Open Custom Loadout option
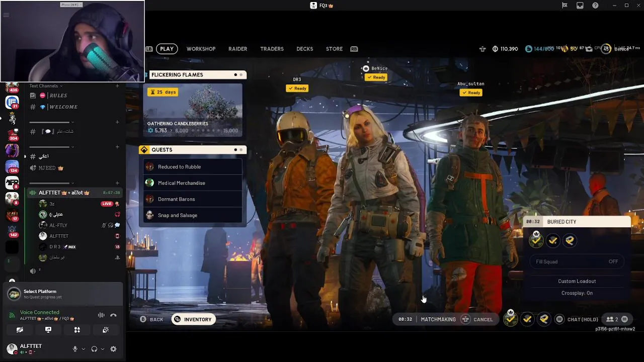This screenshot has height=362, width=644. (x=577, y=281)
